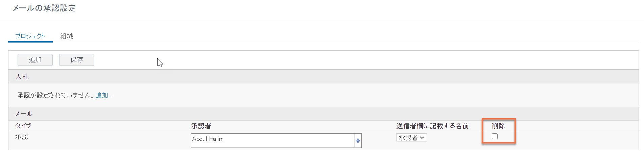
Task: Click the 承認 type cell in mail row
Action: pos(22,137)
